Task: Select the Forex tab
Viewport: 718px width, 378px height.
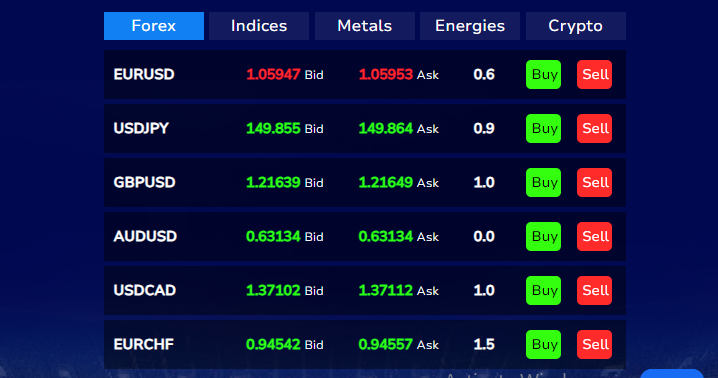Action: point(154,26)
